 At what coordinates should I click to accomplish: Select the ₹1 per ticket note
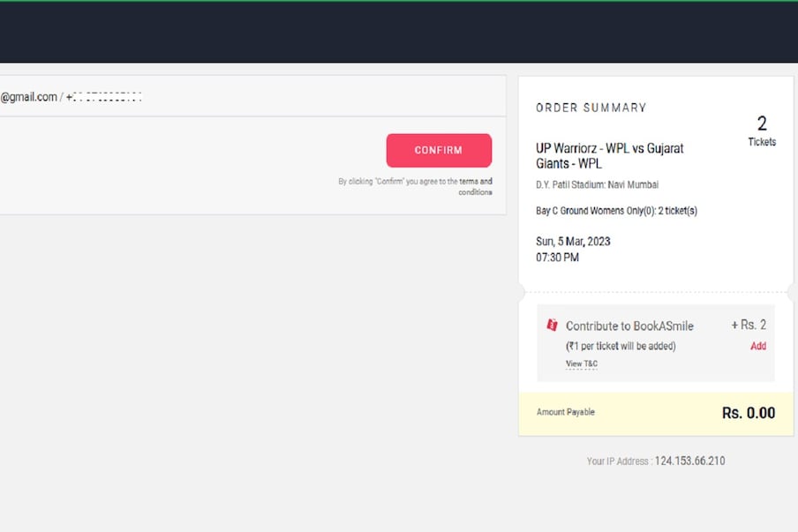tap(621, 346)
